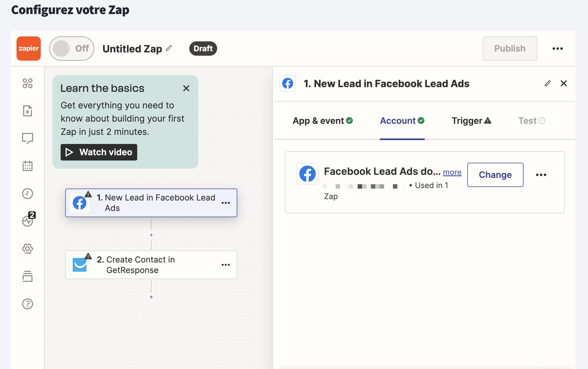
Task: Open the help question mark sidebar icon
Action: click(28, 304)
